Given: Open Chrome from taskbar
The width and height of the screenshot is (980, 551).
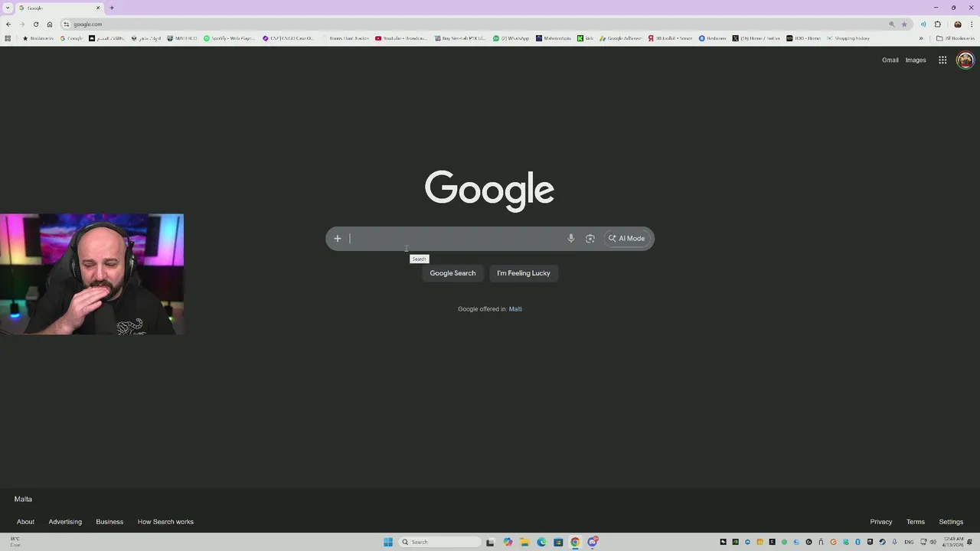Looking at the screenshot, I should [x=575, y=542].
